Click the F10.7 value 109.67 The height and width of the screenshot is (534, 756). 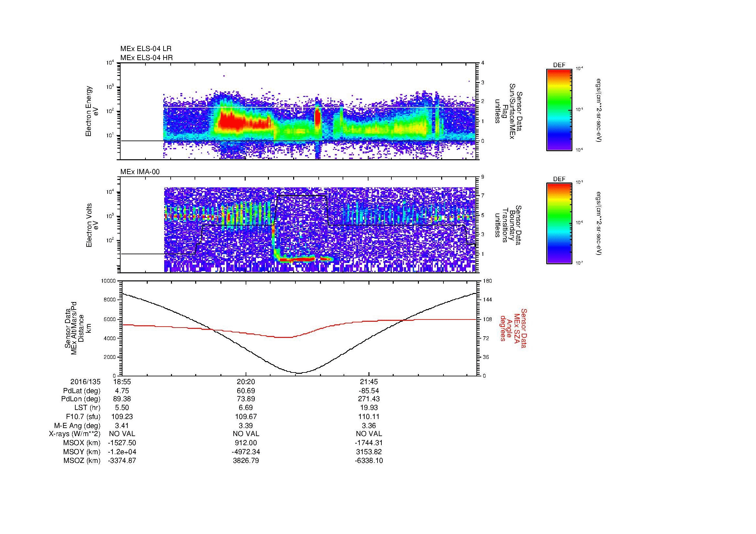(246, 416)
